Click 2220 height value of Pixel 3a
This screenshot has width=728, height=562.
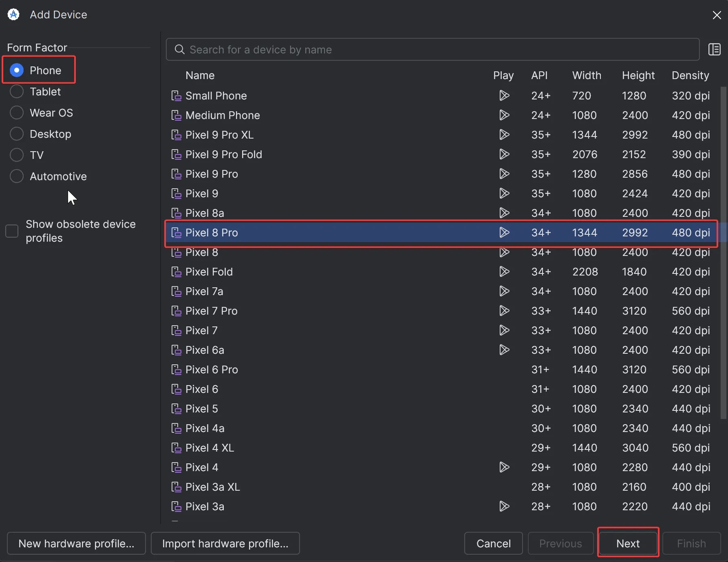click(x=635, y=507)
